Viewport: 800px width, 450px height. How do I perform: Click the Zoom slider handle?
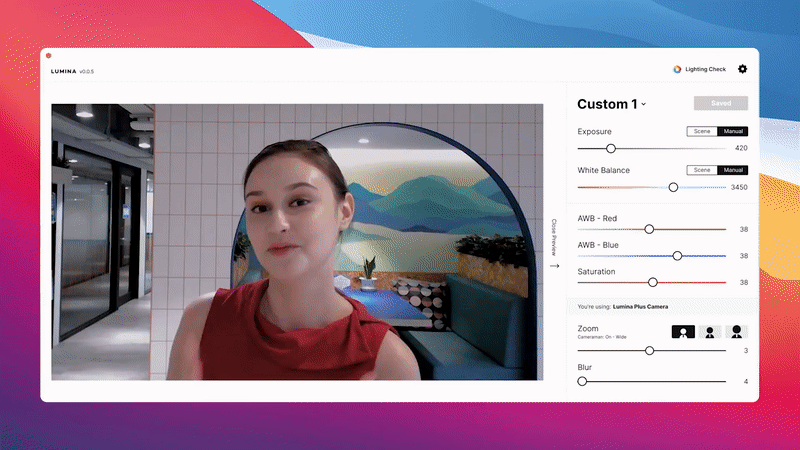point(649,351)
